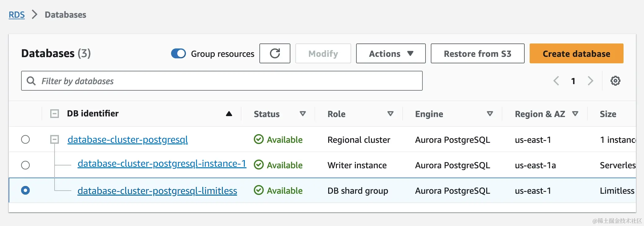Select database-cluster-postgresql radio button
The height and width of the screenshot is (226, 644).
pos(25,139)
